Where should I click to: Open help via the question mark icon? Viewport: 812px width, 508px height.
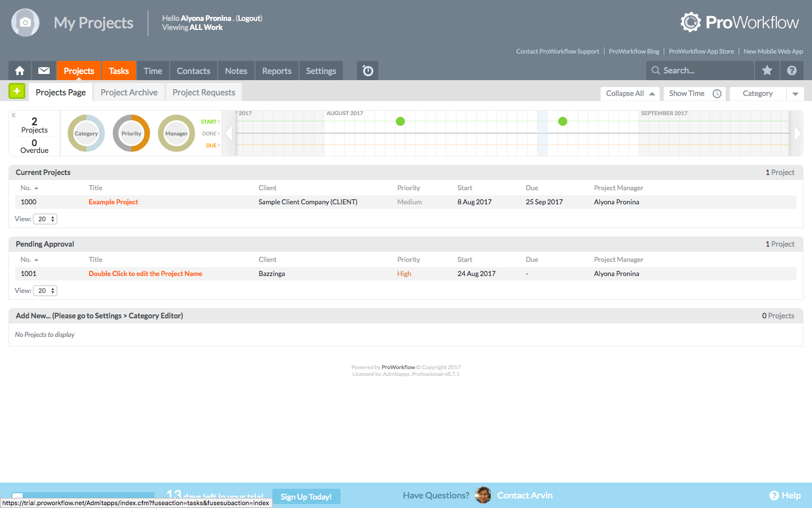[x=792, y=71]
